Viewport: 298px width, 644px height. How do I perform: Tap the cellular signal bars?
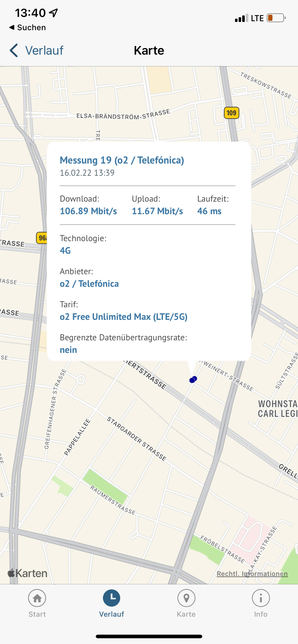click(x=241, y=18)
